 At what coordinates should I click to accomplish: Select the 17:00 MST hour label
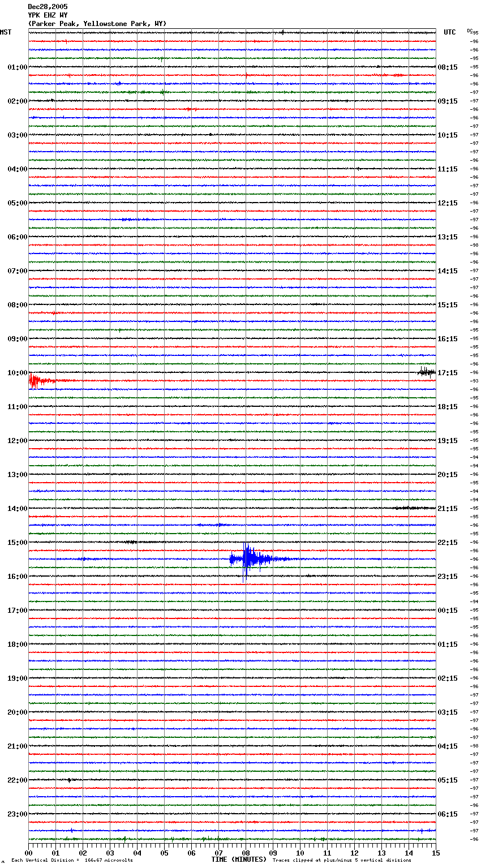point(18,611)
